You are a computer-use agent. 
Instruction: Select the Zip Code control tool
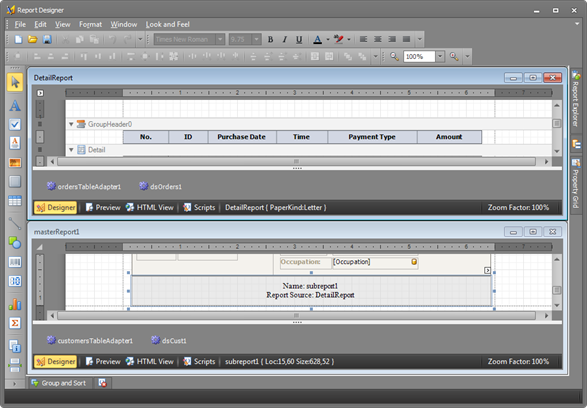15,281
